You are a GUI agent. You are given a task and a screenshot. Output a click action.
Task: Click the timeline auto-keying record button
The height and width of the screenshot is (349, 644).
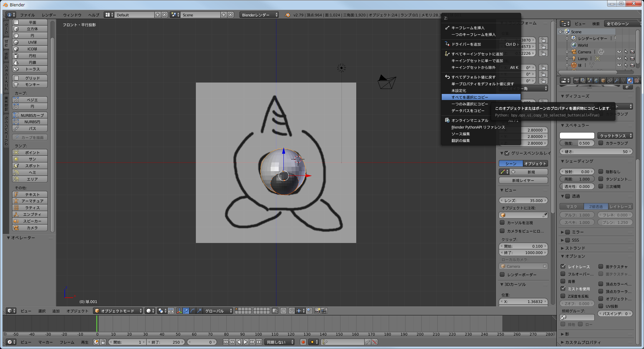point(303,342)
